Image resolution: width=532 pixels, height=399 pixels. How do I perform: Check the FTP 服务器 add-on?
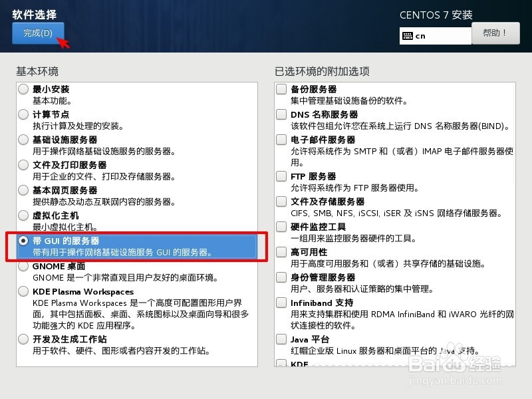(280, 177)
